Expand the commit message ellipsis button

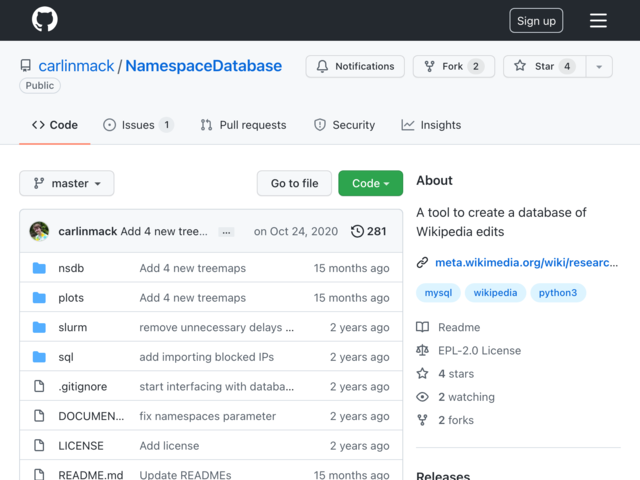pyautogui.click(x=226, y=232)
